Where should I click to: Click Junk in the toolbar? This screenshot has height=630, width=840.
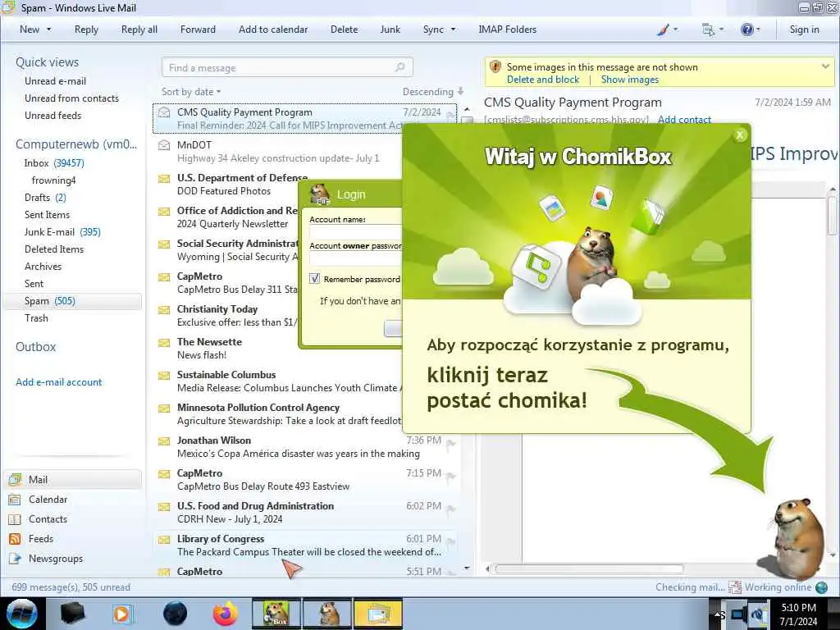click(390, 30)
